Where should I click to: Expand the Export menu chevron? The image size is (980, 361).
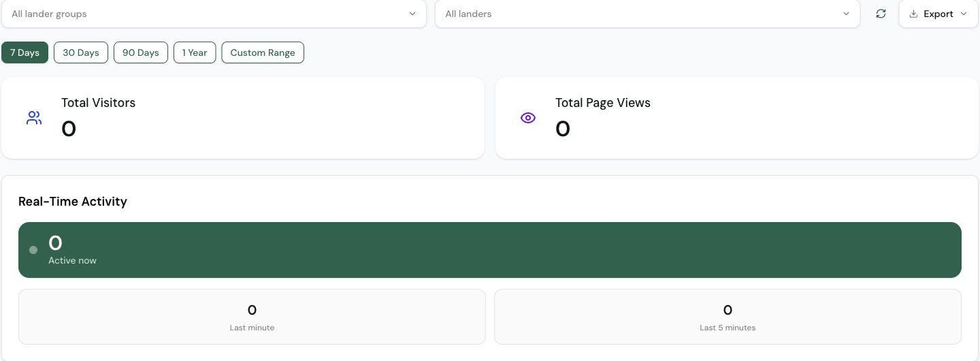(964, 14)
